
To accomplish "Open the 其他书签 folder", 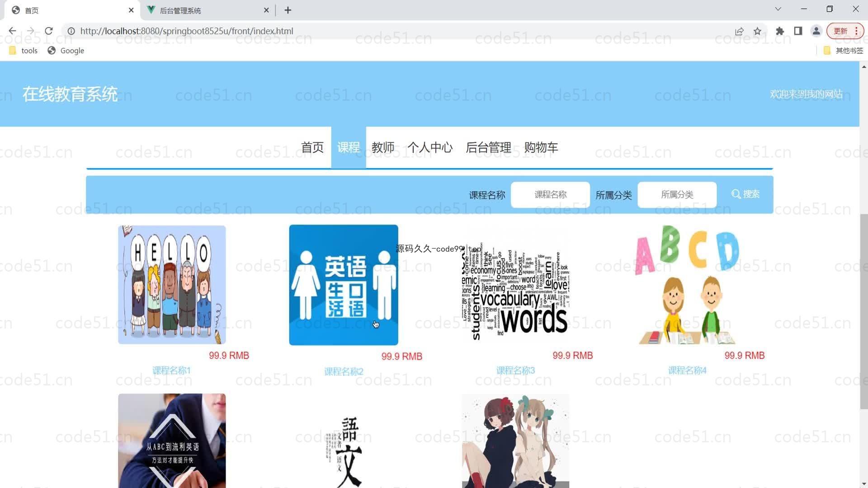I will (843, 51).
